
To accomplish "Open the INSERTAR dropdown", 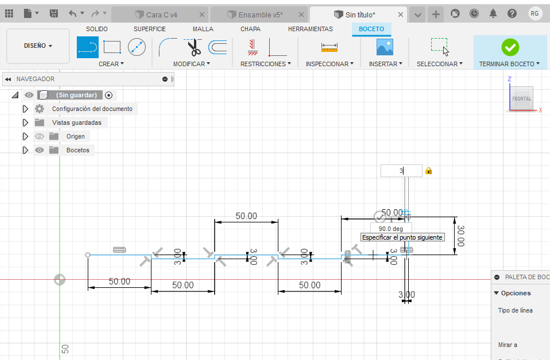I will coord(385,64).
